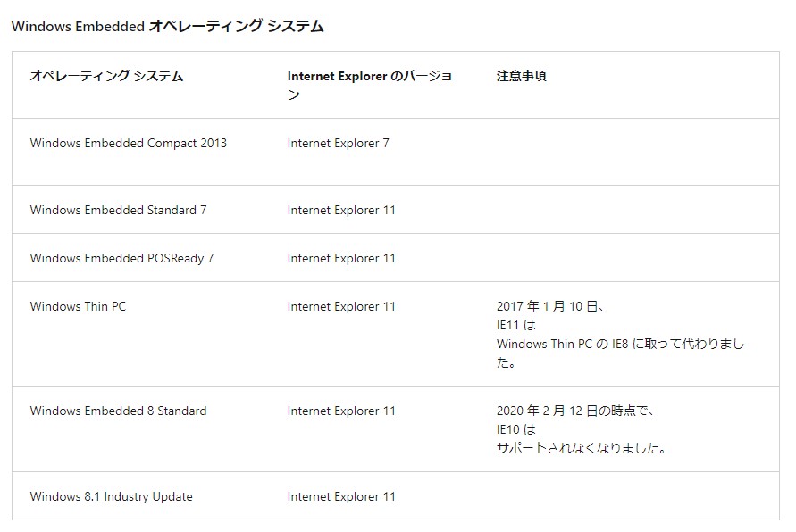
Task: Select Internet Explorer 7 next to Compact 2013
Action: (x=339, y=143)
